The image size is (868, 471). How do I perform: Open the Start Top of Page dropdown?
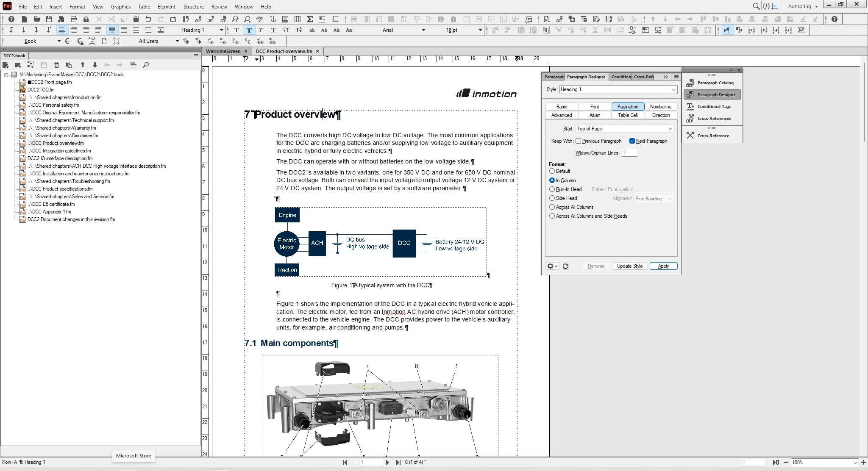tap(670, 129)
